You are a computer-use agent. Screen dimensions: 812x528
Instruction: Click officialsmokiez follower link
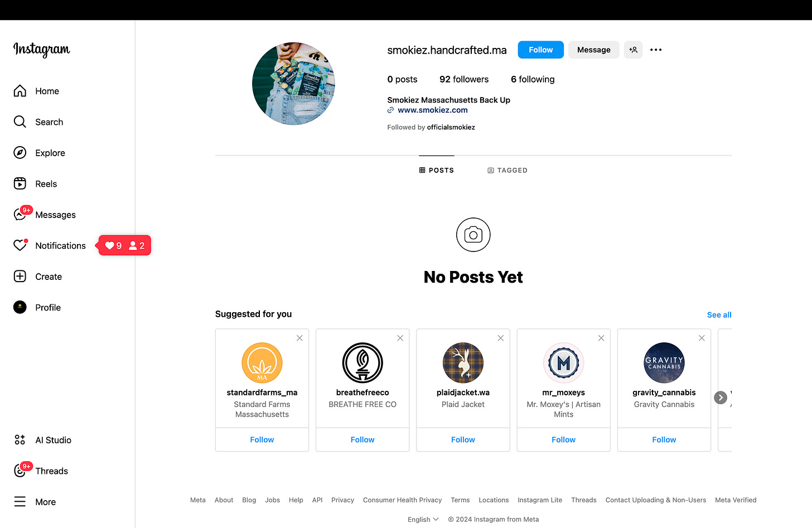coord(451,127)
